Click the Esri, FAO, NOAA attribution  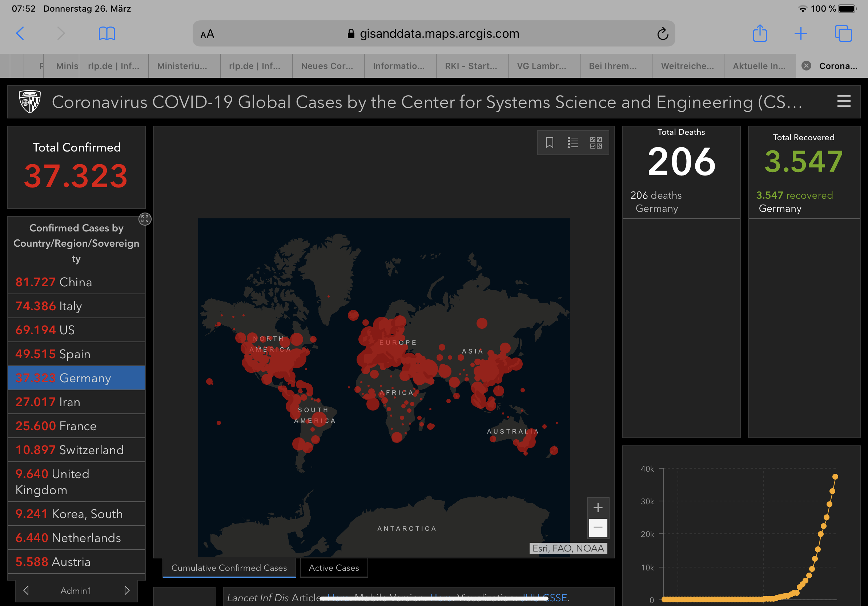[568, 548]
